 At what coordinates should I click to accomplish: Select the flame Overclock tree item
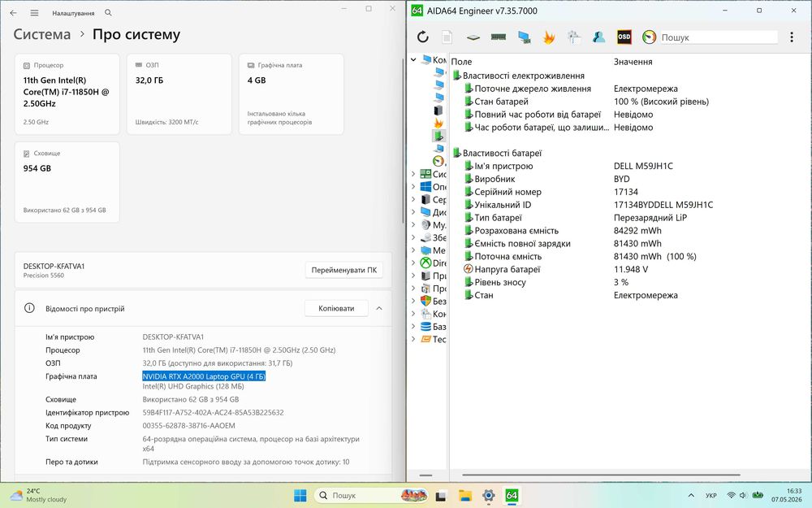click(x=438, y=123)
